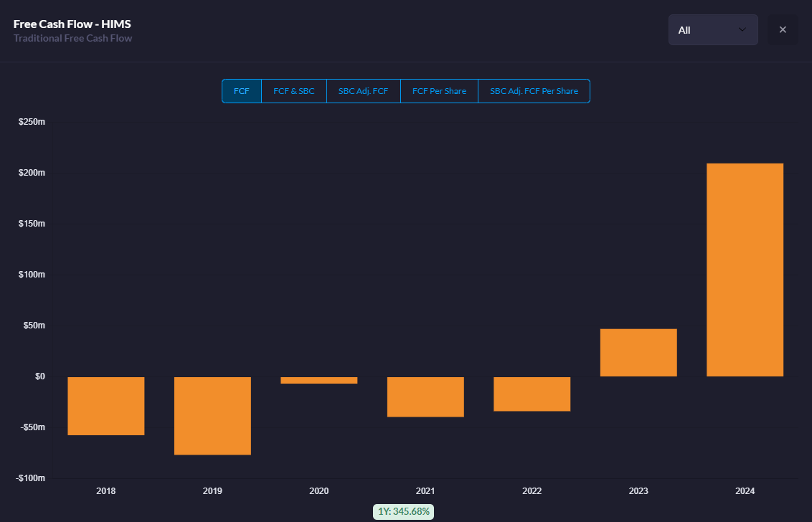Viewport: 812px width, 522px height.
Task: Click the 2018 negative bar
Action: 106,406
